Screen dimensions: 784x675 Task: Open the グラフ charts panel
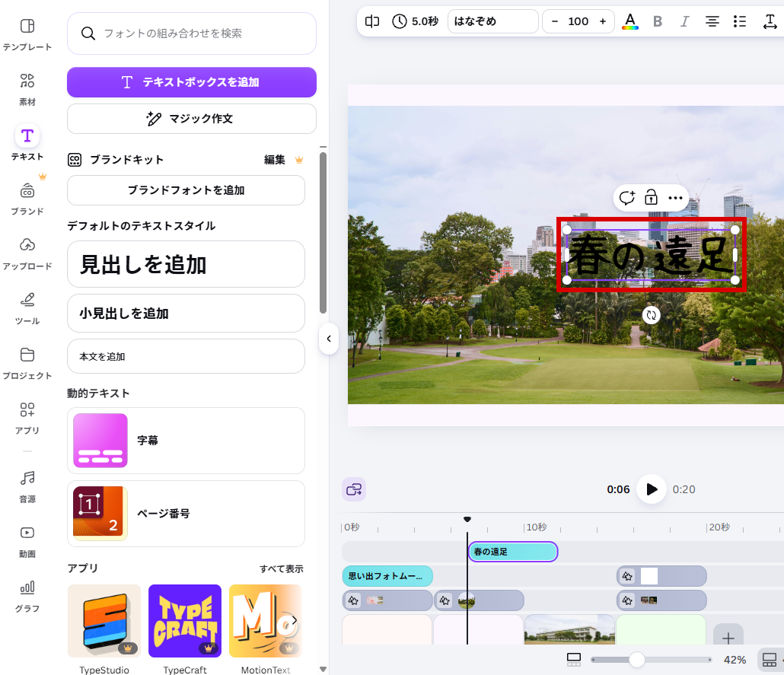[x=27, y=596]
